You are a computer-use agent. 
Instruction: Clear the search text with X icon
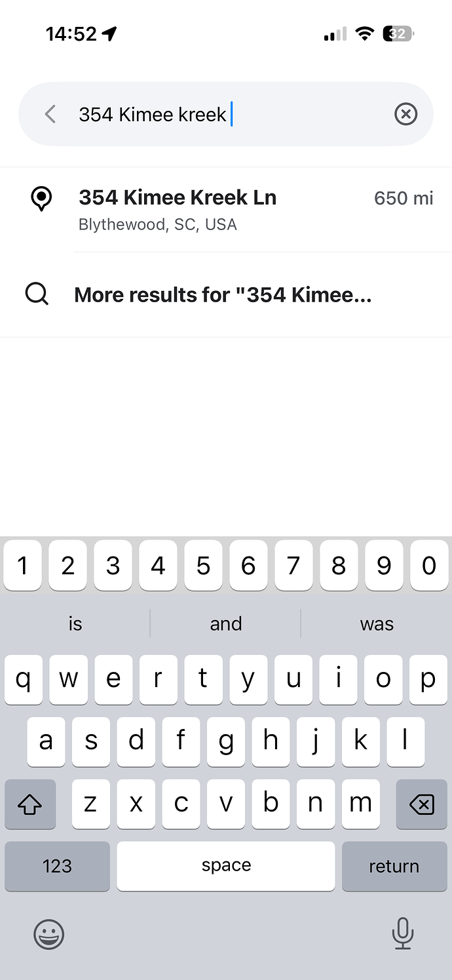click(x=405, y=115)
